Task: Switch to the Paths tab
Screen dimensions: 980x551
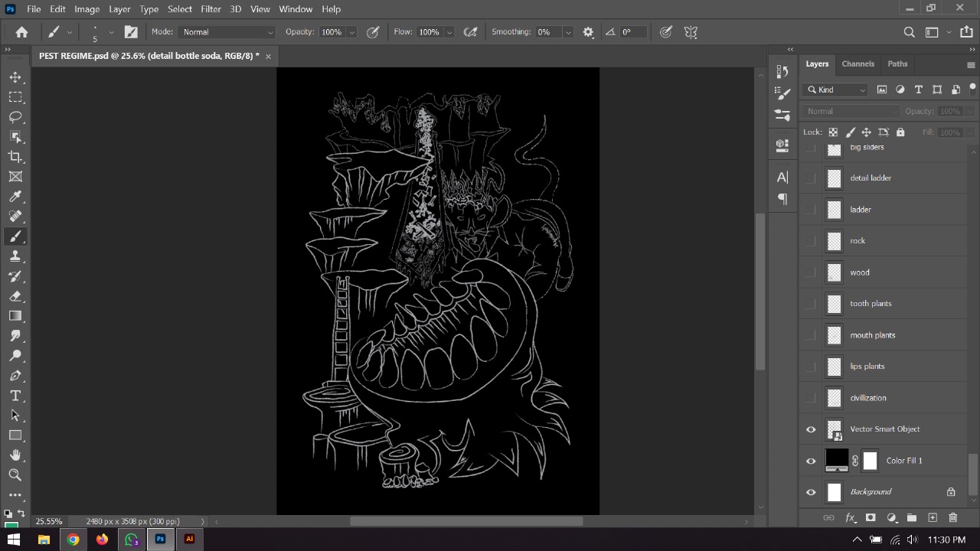Action: point(897,64)
